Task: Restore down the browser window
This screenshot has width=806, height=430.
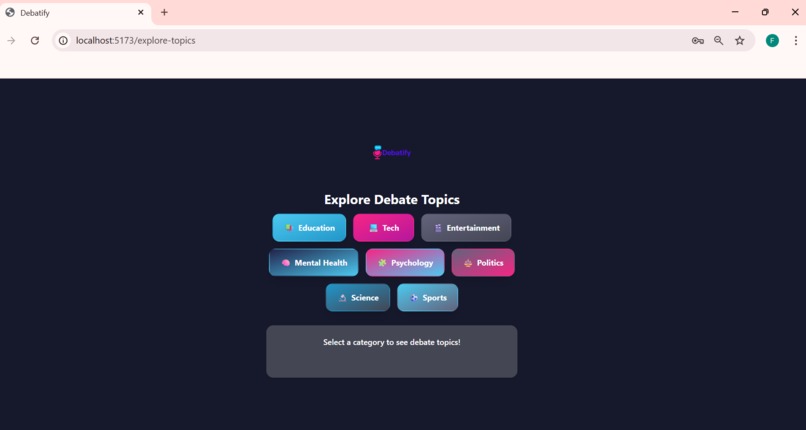Action: point(765,12)
